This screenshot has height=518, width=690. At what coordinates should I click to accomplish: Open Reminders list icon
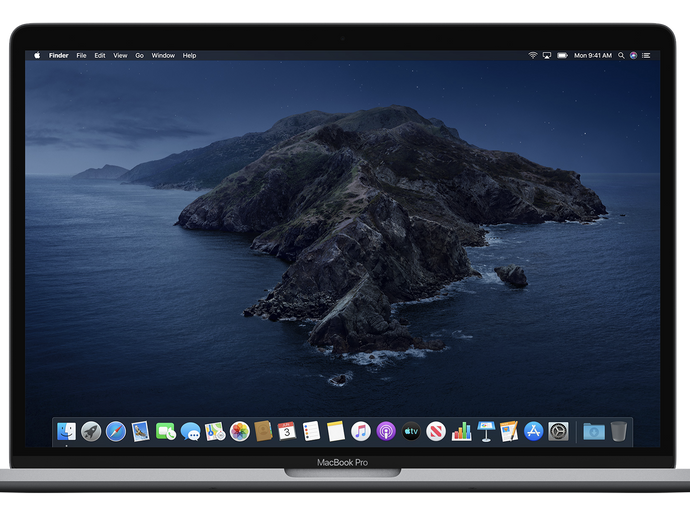(312, 431)
